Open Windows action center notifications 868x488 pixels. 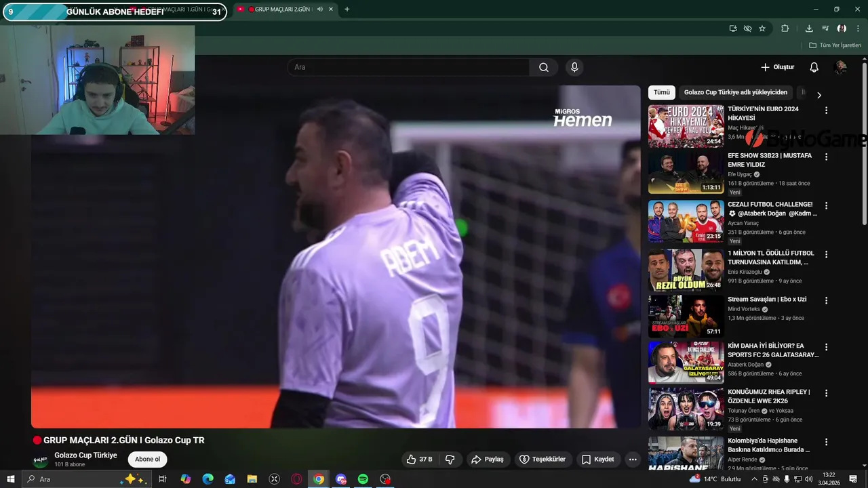pos(853,479)
